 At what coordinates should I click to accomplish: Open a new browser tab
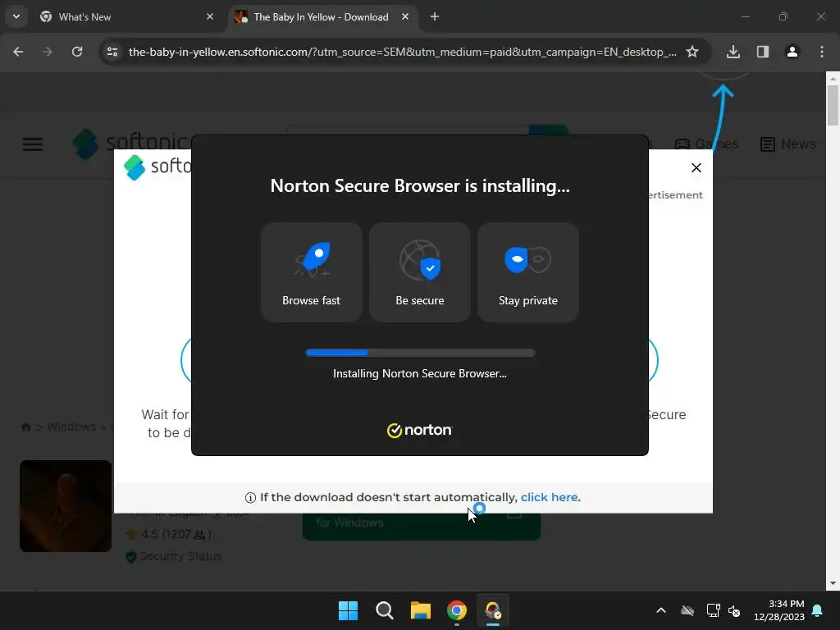tap(435, 17)
